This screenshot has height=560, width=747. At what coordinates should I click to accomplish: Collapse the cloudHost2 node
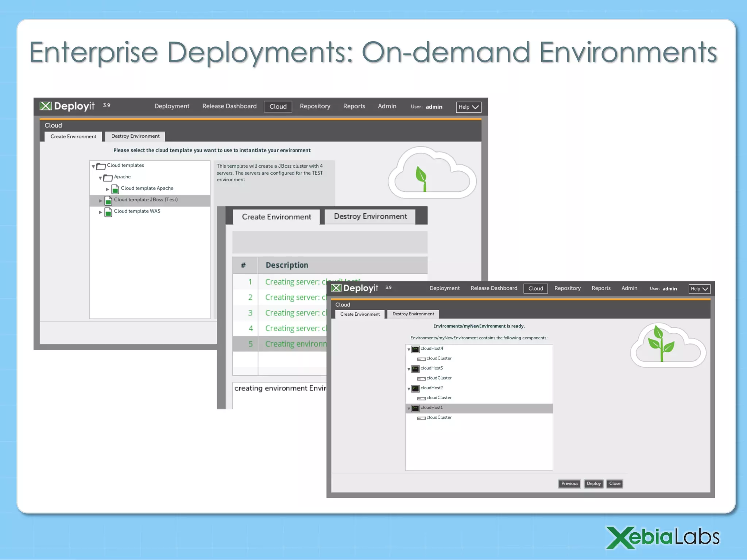pos(409,389)
